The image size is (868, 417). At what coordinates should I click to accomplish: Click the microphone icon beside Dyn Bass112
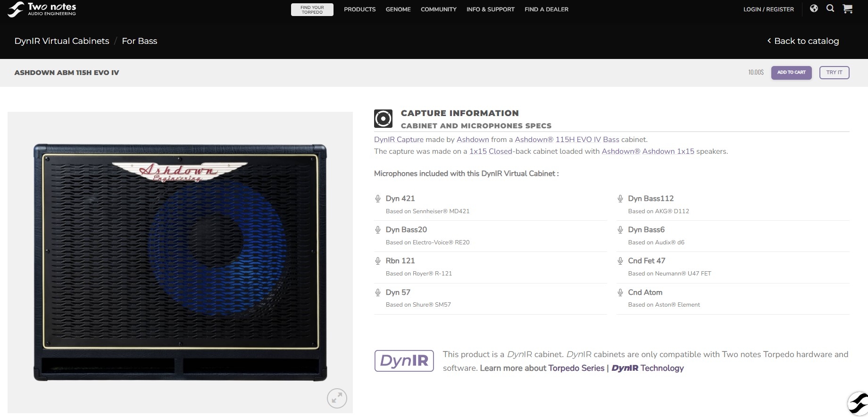pyautogui.click(x=620, y=199)
